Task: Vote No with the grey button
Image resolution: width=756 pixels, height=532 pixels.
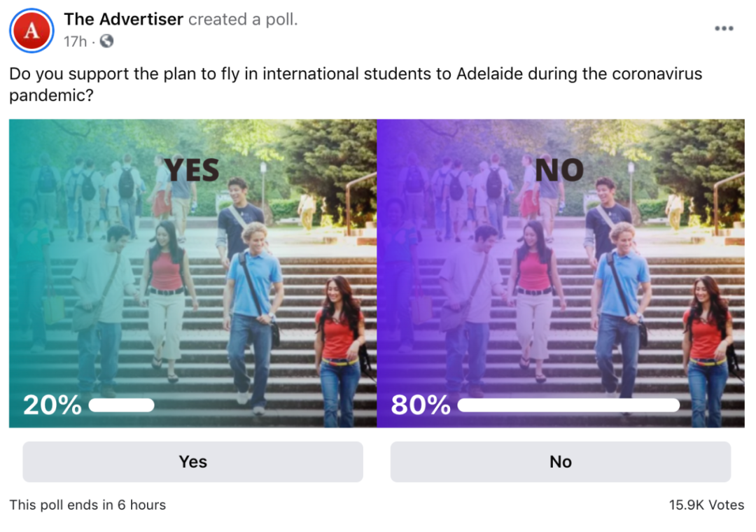Action: click(560, 462)
